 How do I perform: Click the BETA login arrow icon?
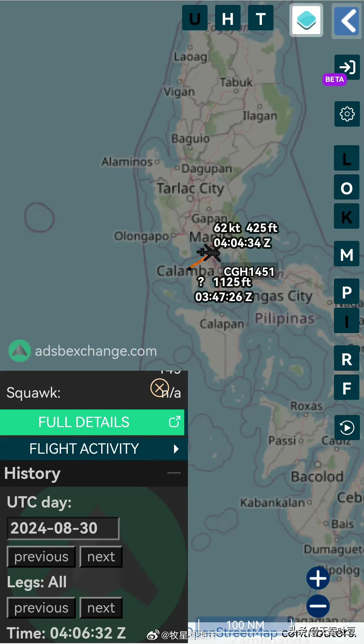pyautogui.click(x=347, y=67)
